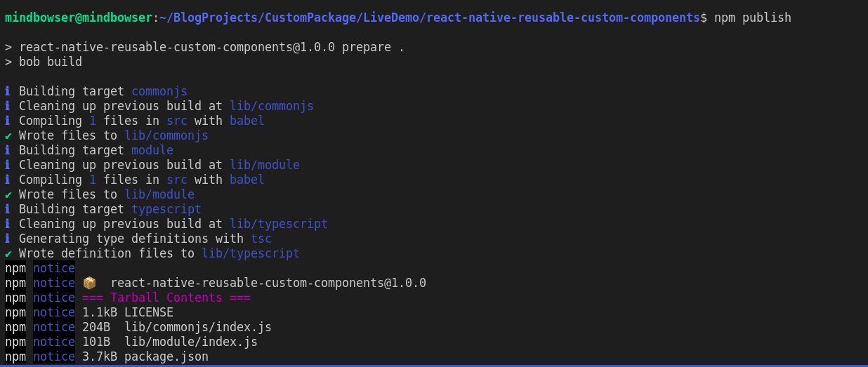Click info icon beside 'Building target module'
Screen dimensions: 868x367
[8, 150]
